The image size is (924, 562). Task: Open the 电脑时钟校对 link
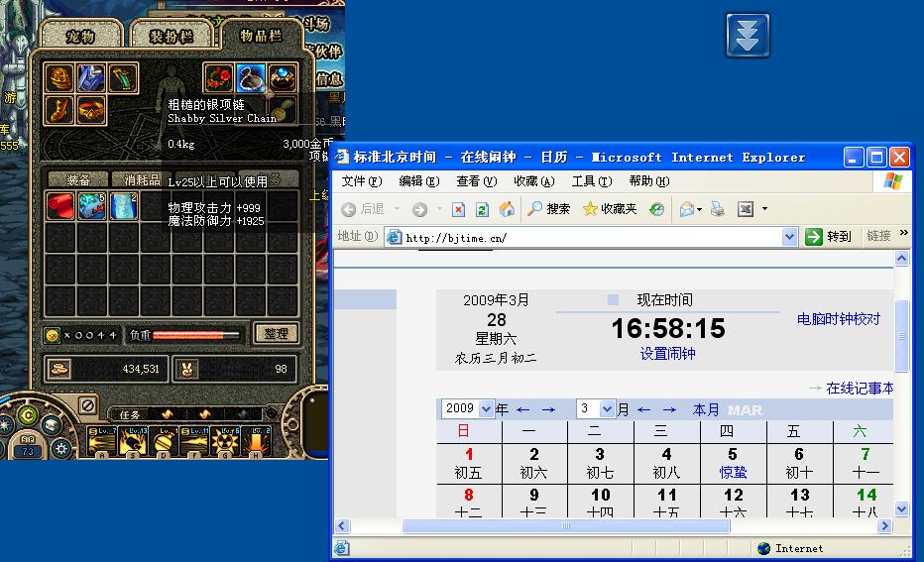click(838, 319)
